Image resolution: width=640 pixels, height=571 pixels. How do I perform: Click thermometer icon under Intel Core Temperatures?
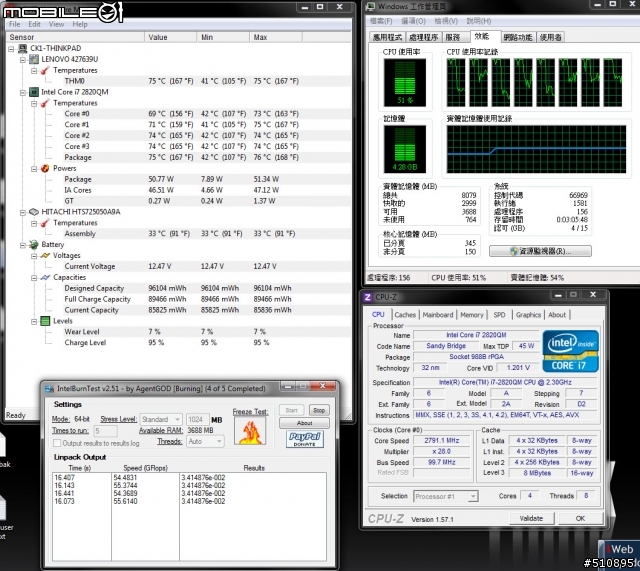45,103
